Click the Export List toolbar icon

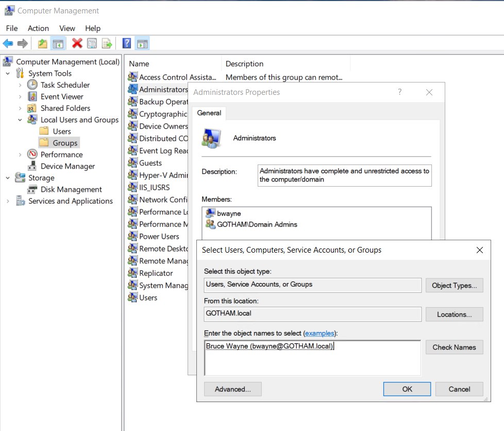(x=106, y=43)
